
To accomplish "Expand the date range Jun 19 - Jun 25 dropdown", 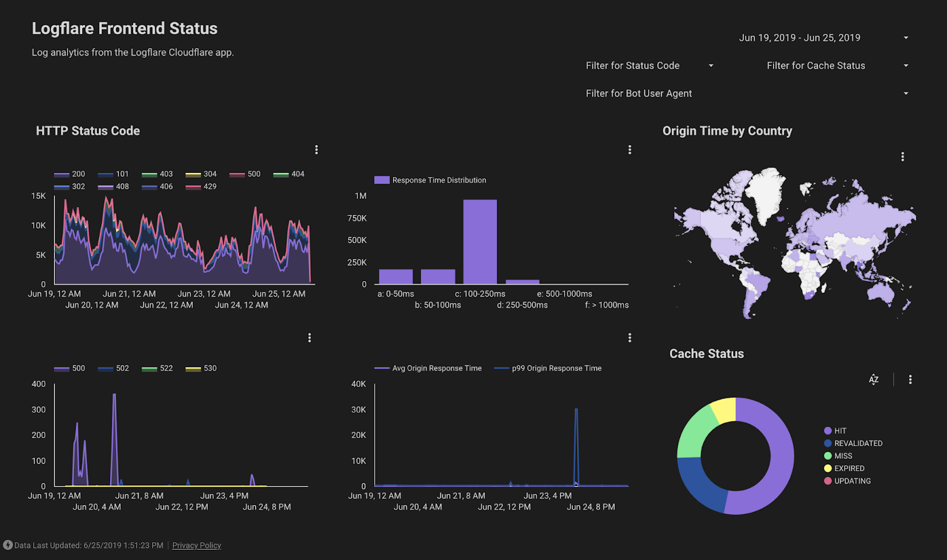I will pyautogui.click(x=823, y=38).
